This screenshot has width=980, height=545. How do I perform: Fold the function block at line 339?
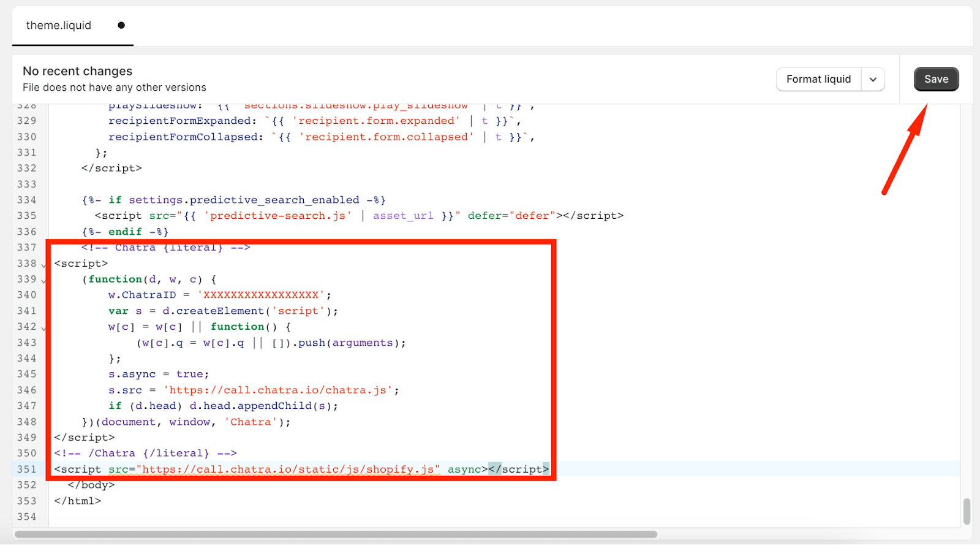(x=43, y=281)
